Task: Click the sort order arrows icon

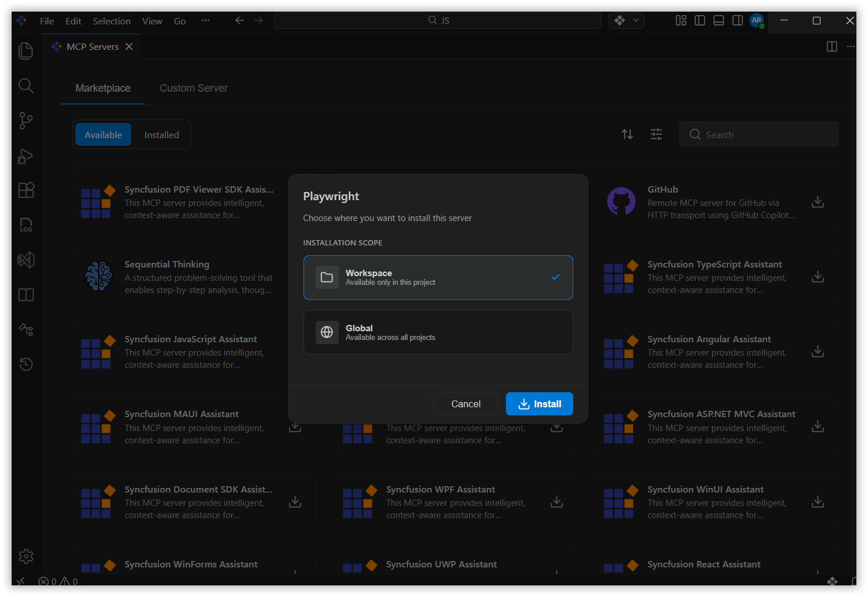Action: point(627,135)
